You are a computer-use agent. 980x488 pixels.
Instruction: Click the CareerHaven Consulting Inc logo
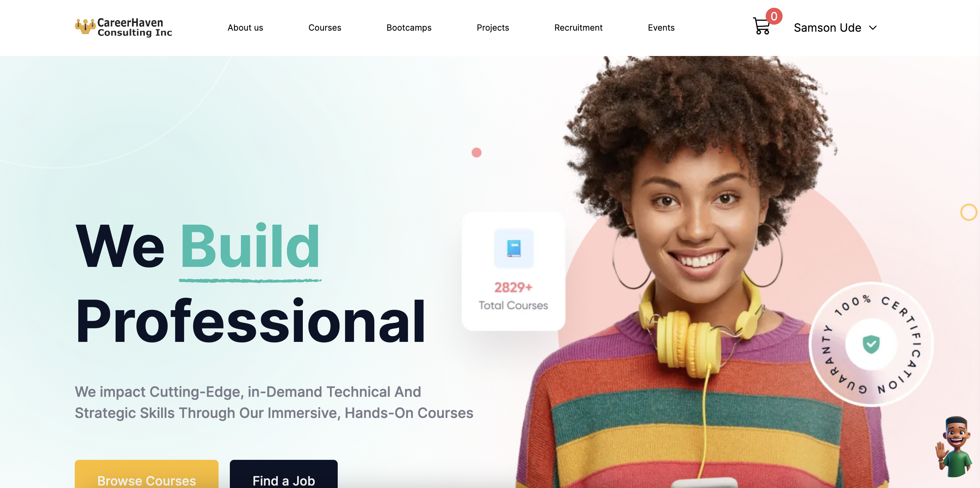[123, 27]
